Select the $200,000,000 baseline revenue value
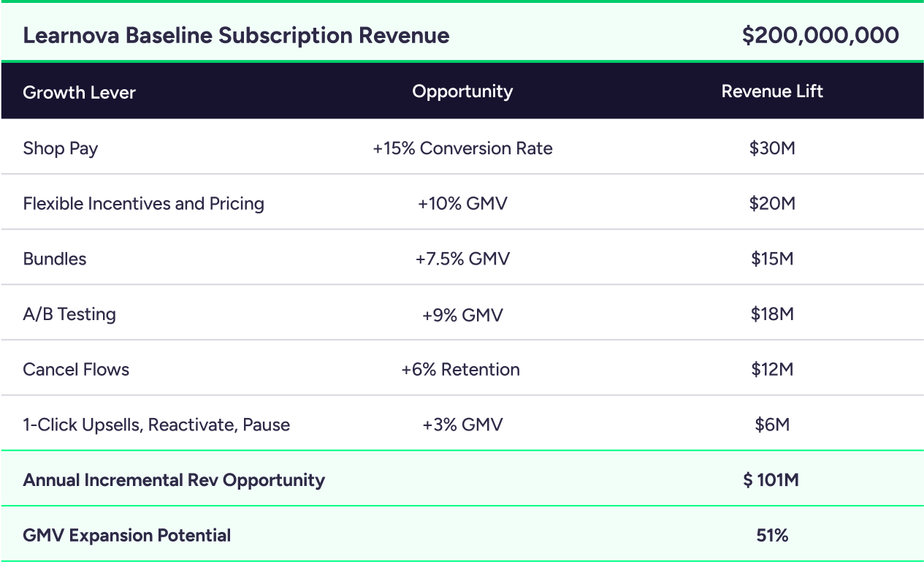Viewport: 924px width, 562px height. 820,35
